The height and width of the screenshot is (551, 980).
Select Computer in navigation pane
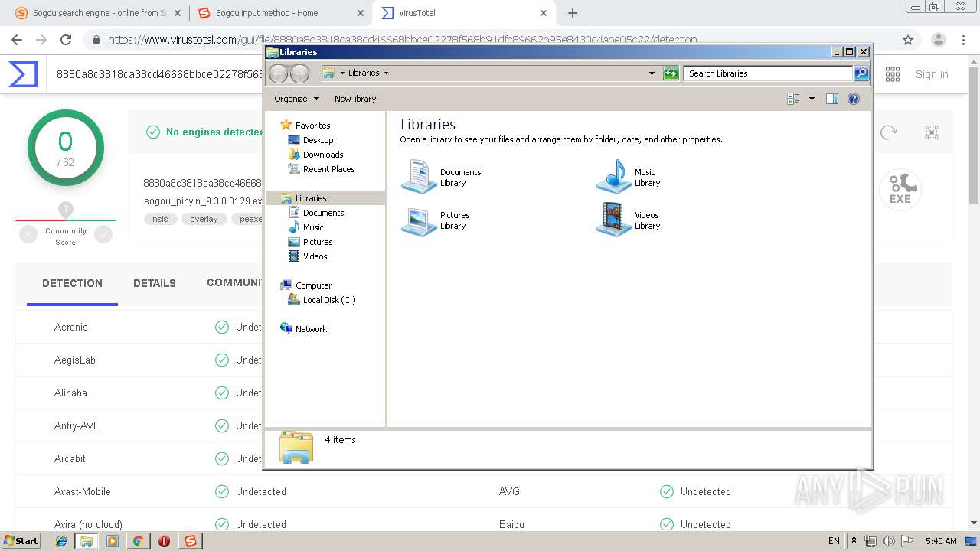coord(313,285)
